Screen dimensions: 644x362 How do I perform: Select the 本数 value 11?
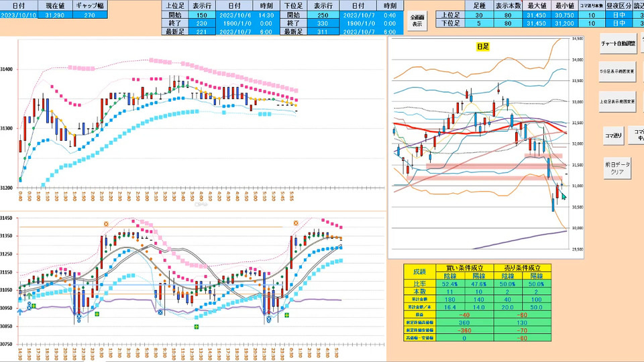[x=450, y=292]
